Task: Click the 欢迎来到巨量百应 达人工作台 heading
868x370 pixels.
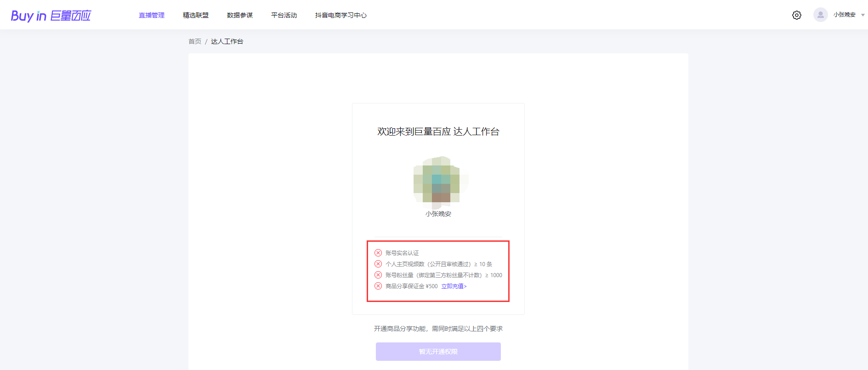Action: 438,131
